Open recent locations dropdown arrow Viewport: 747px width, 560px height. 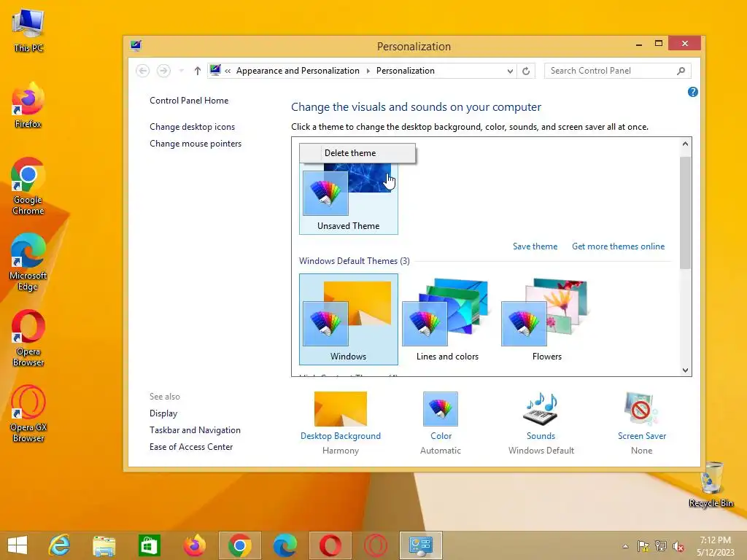[x=181, y=71]
